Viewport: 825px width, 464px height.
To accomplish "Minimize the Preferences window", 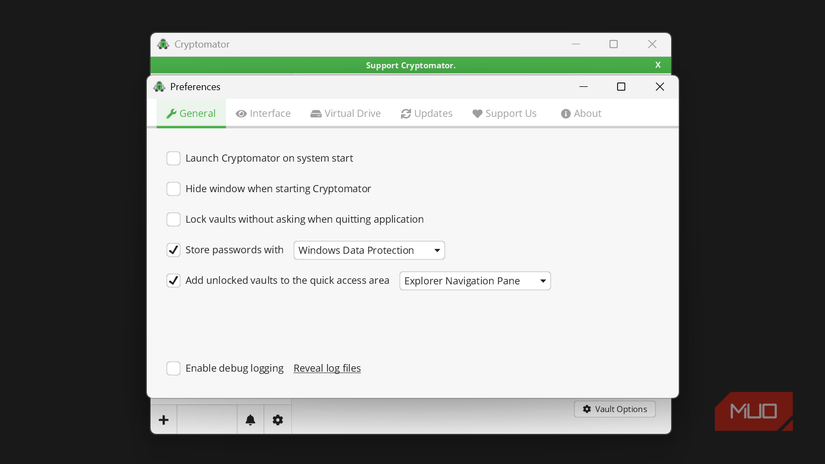I will (x=583, y=87).
